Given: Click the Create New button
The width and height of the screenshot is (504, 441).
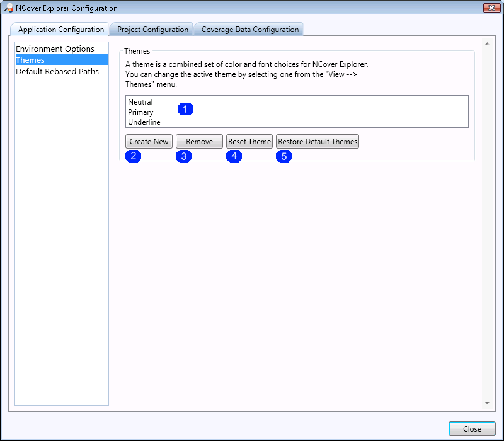Looking at the screenshot, I should tap(149, 141).
